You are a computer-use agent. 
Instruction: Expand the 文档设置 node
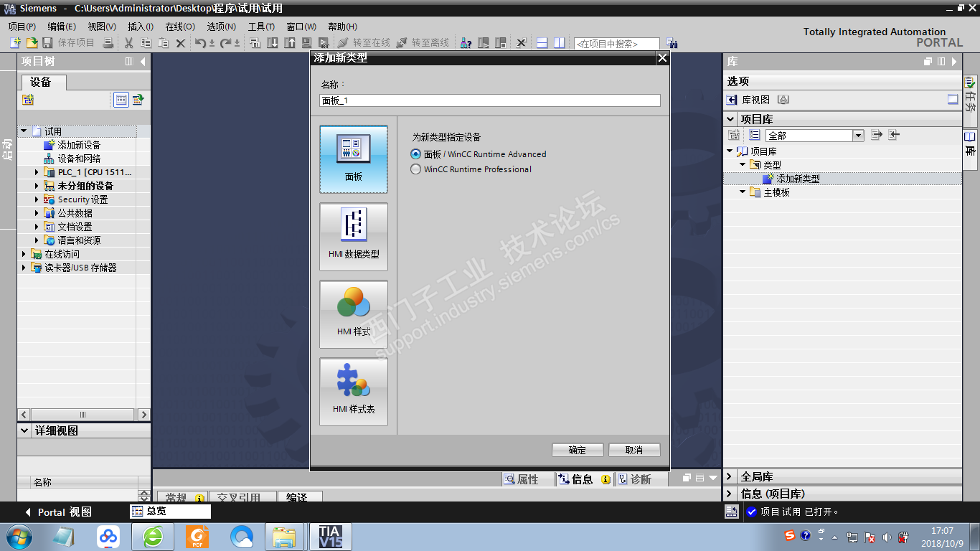[x=37, y=227]
